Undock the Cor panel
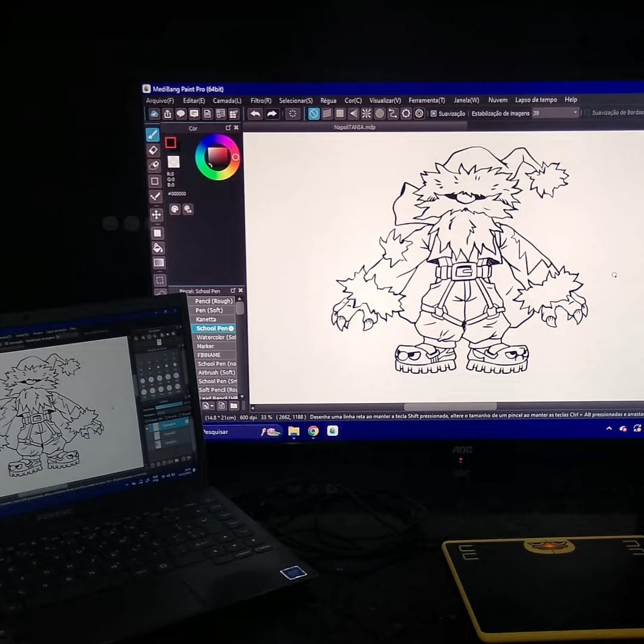The image size is (644, 644). tap(228, 128)
